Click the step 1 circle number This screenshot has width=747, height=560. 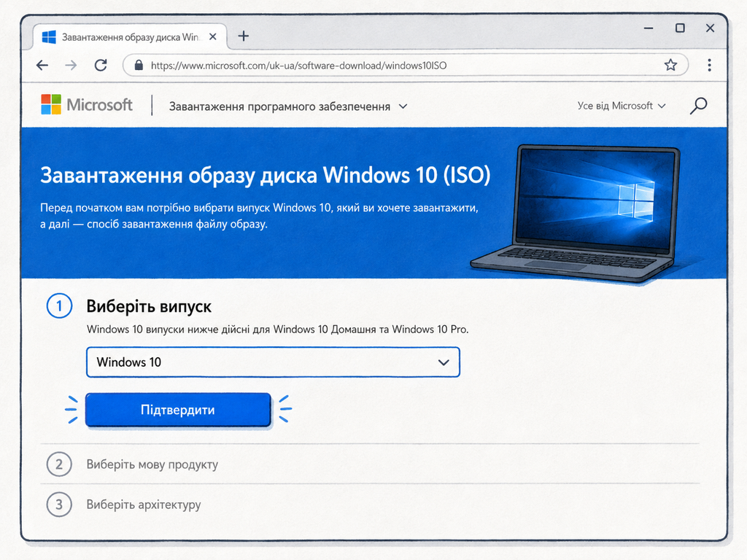(x=60, y=306)
